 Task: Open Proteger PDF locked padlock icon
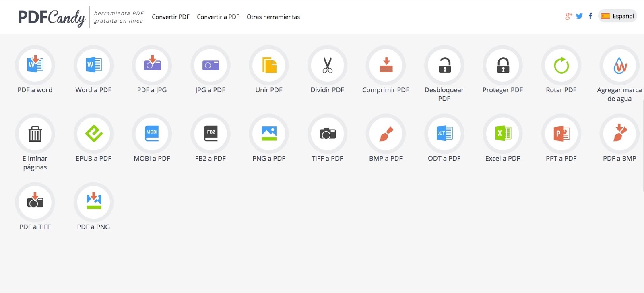(x=503, y=65)
